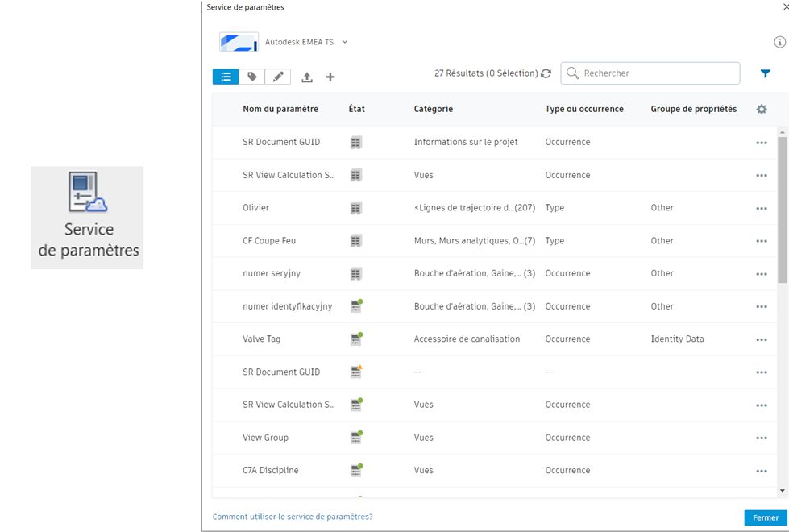The image size is (789, 532).
Task: Sort by Groupe de propriétés column
Action: (x=693, y=109)
